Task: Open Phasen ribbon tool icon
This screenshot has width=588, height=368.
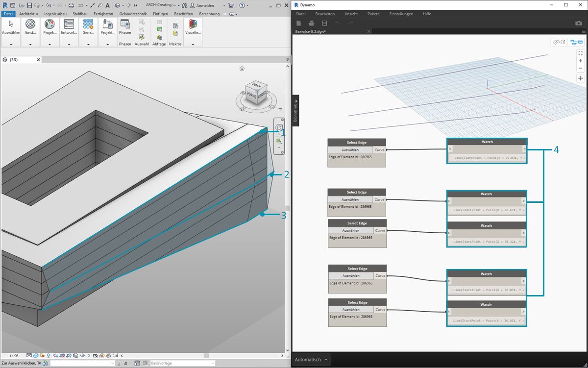Action: click(x=125, y=24)
